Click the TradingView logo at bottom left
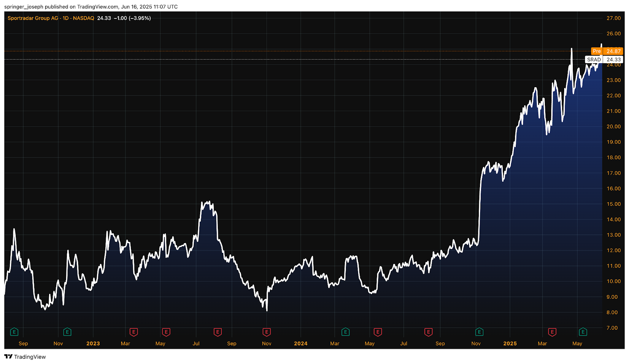Image resolution: width=629 pixels, height=364 pixels. coord(25,357)
